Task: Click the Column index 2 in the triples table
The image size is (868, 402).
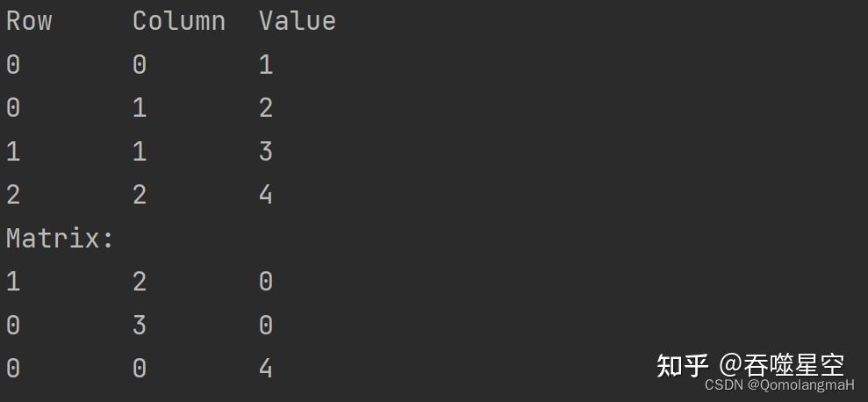Action: [x=140, y=195]
